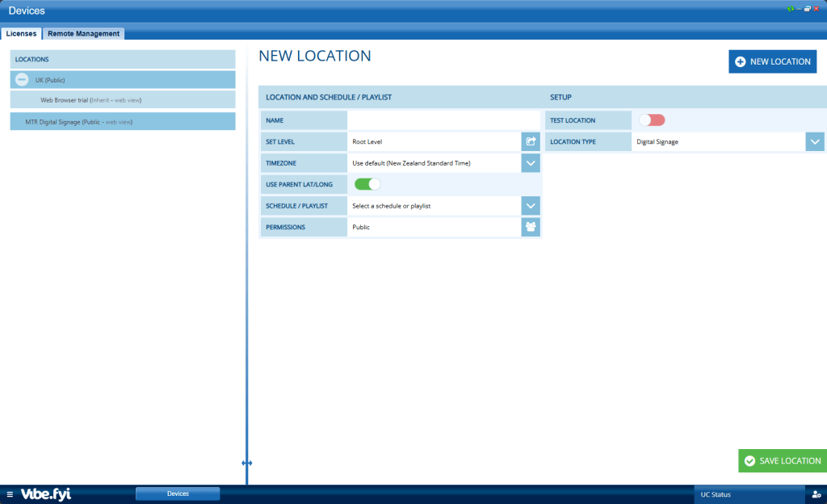Expand the Timezone dropdown
The image size is (827, 504).
coord(531,163)
